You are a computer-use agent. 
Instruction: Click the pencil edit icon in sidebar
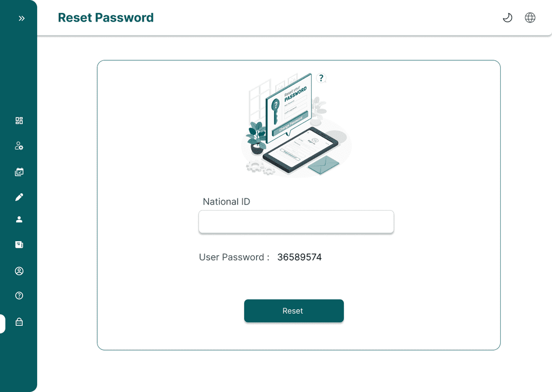19,197
